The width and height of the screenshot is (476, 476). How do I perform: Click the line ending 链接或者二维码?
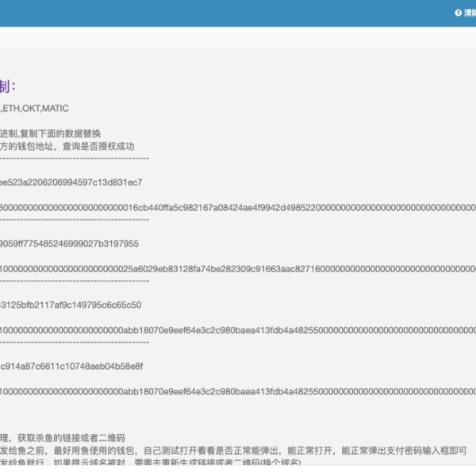point(63,438)
